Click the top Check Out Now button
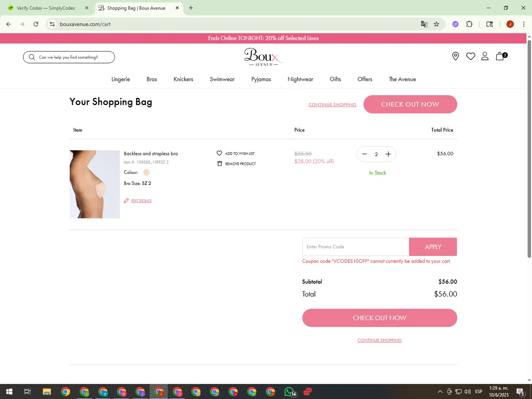The width and height of the screenshot is (532, 399). [410, 104]
